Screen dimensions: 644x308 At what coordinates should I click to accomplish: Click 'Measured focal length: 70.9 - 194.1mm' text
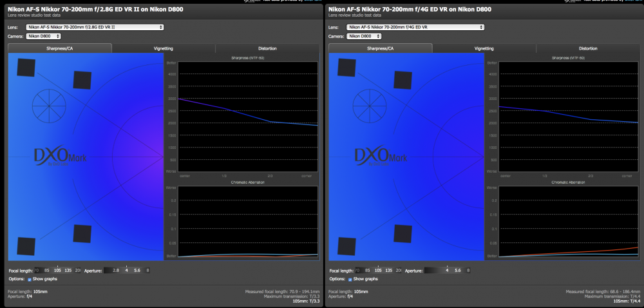[x=282, y=292]
